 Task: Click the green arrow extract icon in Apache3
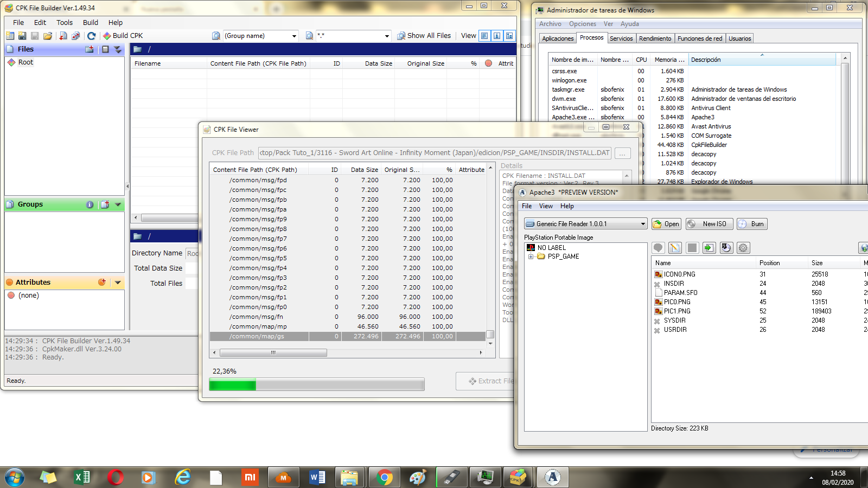click(709, 248)
